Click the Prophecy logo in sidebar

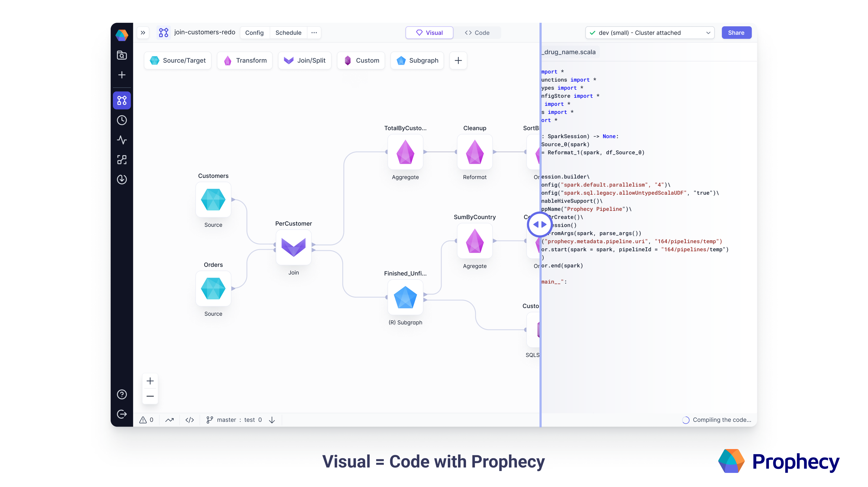click(122, 35)
